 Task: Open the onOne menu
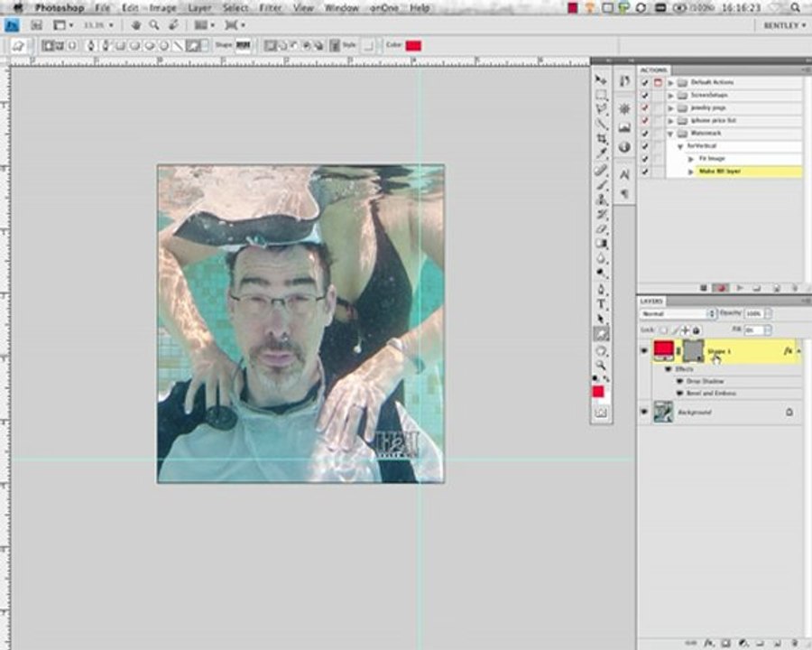click(384, 8)
